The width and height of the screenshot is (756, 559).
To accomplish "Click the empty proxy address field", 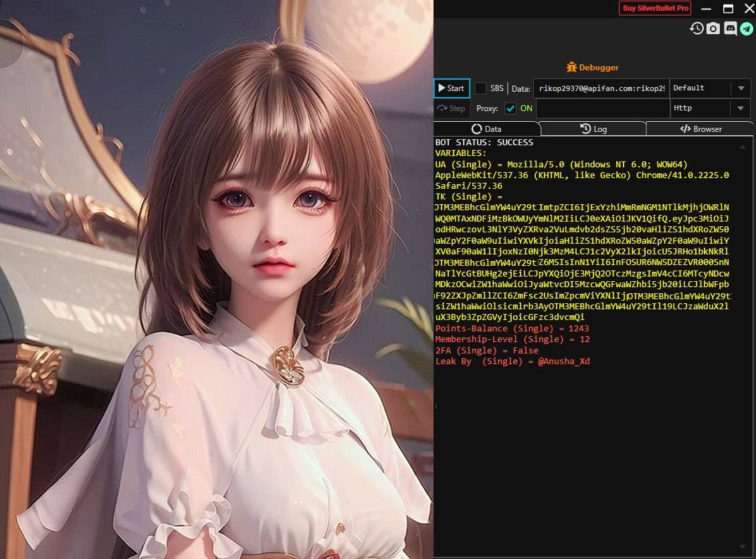I will click(x=603, y=108).
